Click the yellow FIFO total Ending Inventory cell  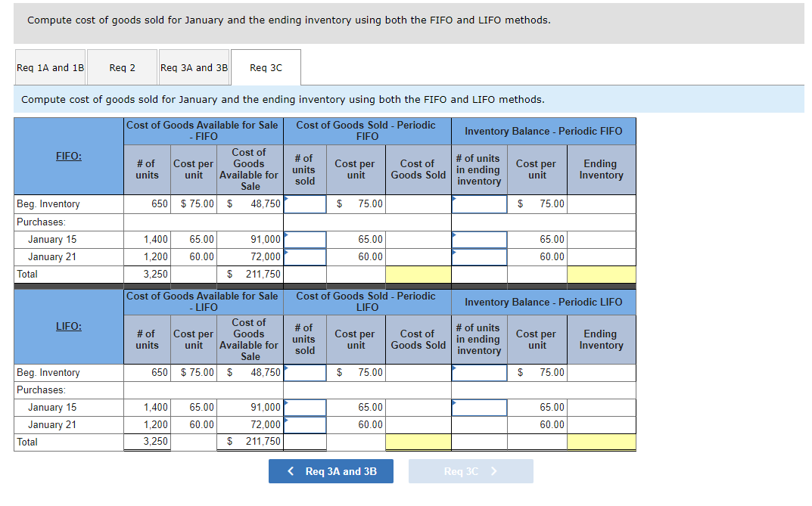pyautogui.click(x=601, y=274)
